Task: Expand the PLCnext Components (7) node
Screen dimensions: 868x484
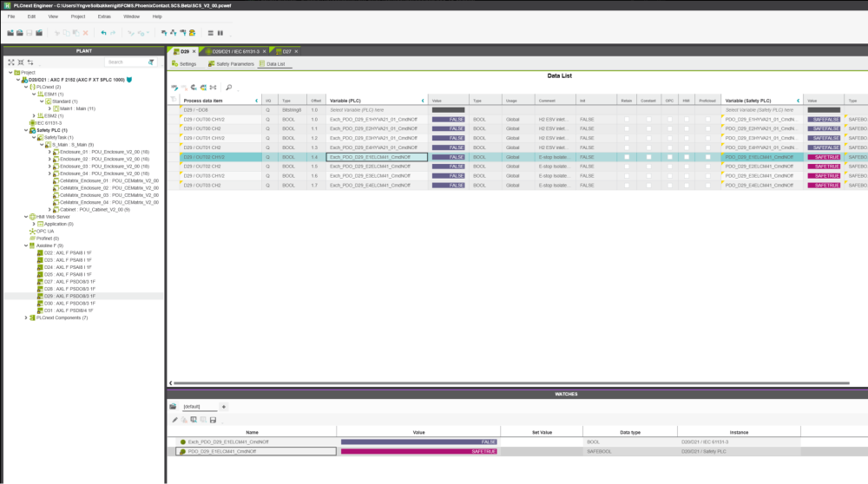Action: 27,318
